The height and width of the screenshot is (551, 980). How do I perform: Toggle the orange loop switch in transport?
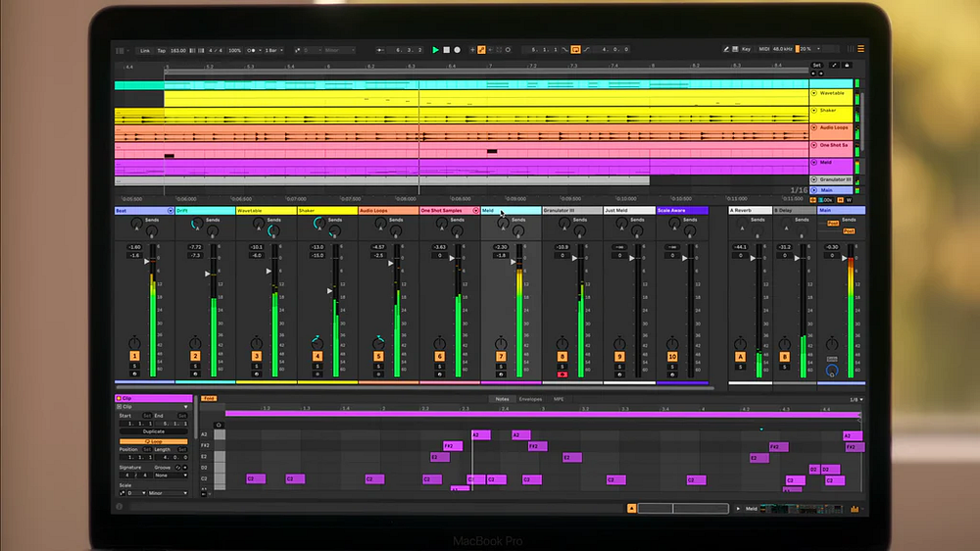[x=575, y=49]
